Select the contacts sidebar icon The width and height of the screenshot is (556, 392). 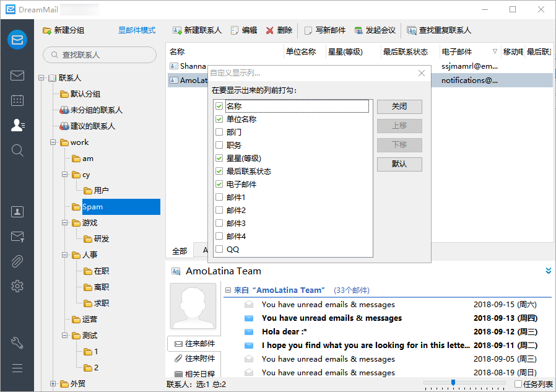pos(17,125)
